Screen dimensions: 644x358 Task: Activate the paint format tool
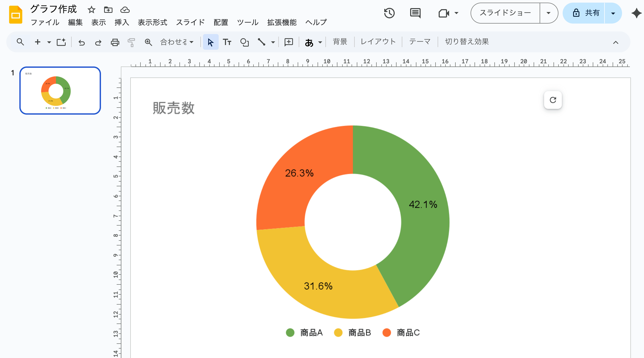pyautogui.click(x=131, y=42)
